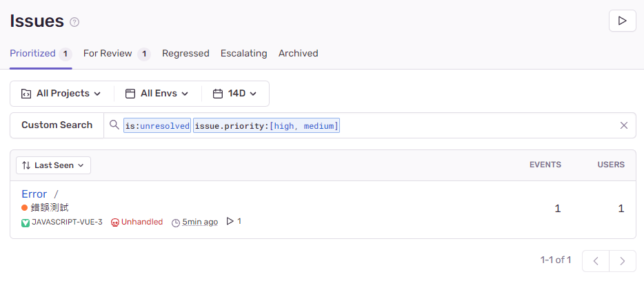Select the Escalating tab
This screenshot has height=281, width=644.
click(x=243, y=53)
